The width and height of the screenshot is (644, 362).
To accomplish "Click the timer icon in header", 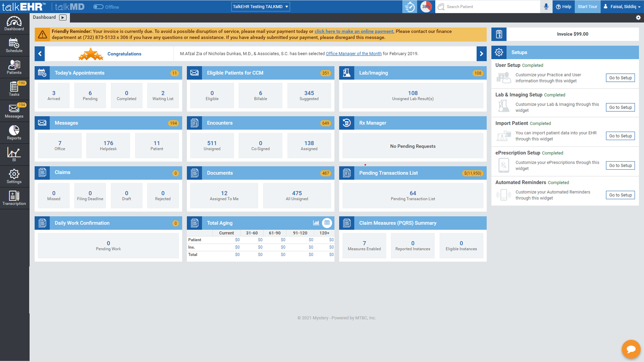I will point(410,7).
